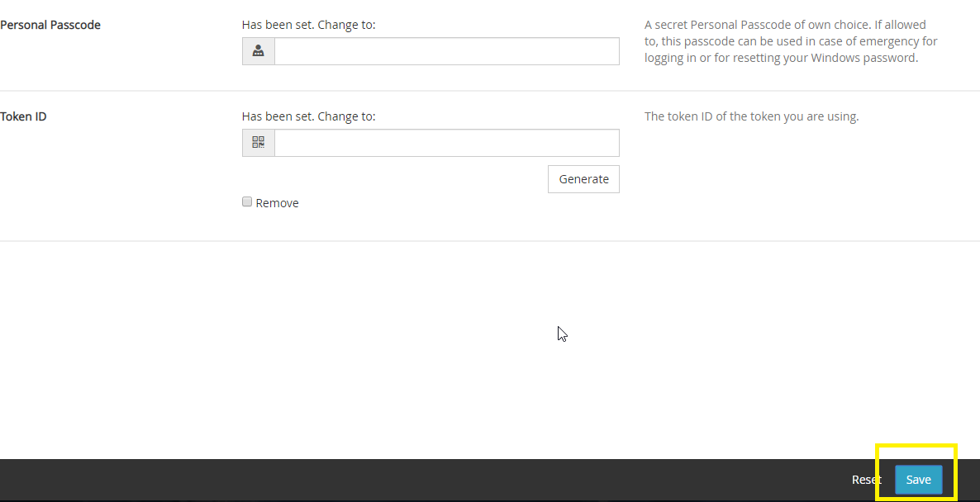Tick the Remove checkbox under Token ID
Image resolution: width=980 pixels, height=502 pixels.
[x=247, y=201]
